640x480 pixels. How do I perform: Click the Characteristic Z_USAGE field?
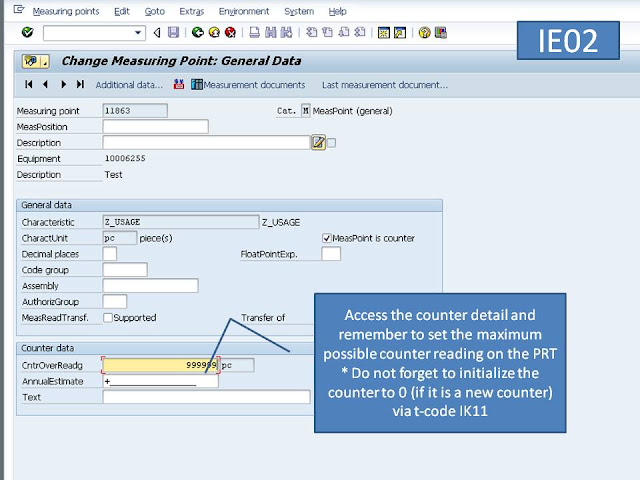click(x=181, y=222)
